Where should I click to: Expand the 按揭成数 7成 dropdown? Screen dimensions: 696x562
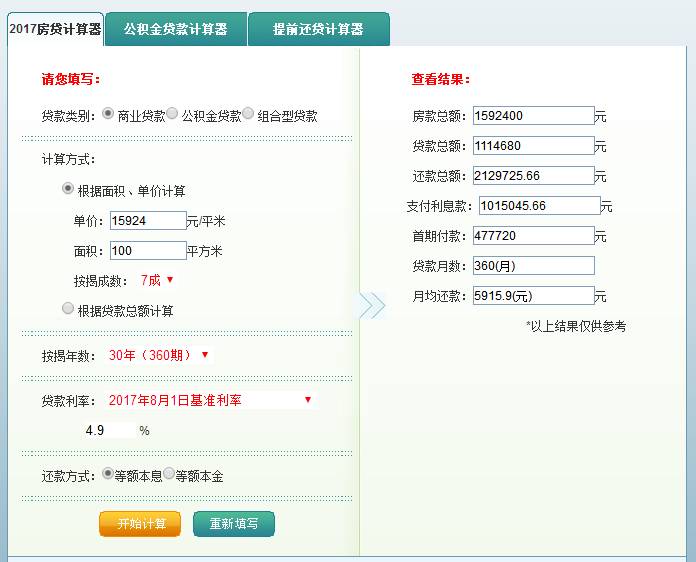coord(157,280)
